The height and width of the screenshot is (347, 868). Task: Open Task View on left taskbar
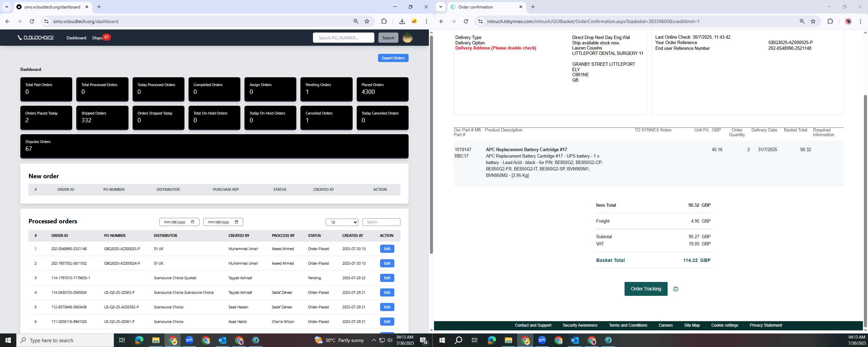[122, 340]
